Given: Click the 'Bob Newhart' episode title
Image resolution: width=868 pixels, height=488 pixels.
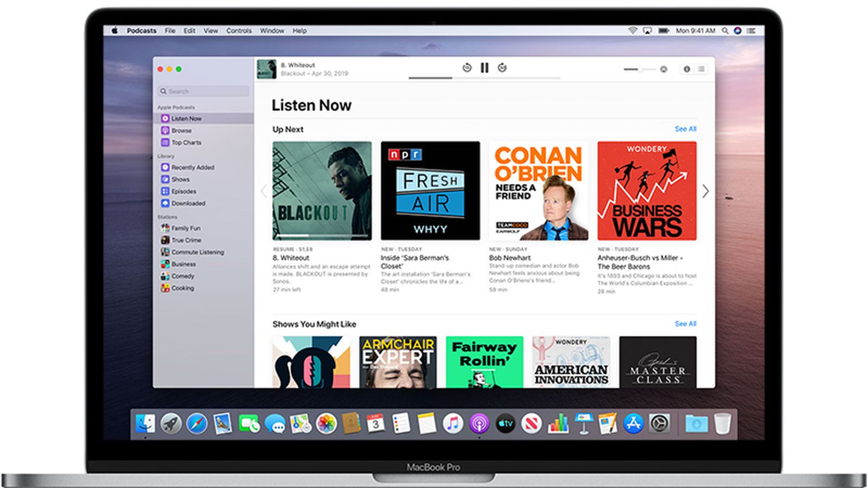Looking at the screenshot, I should [x=510, y=258].
